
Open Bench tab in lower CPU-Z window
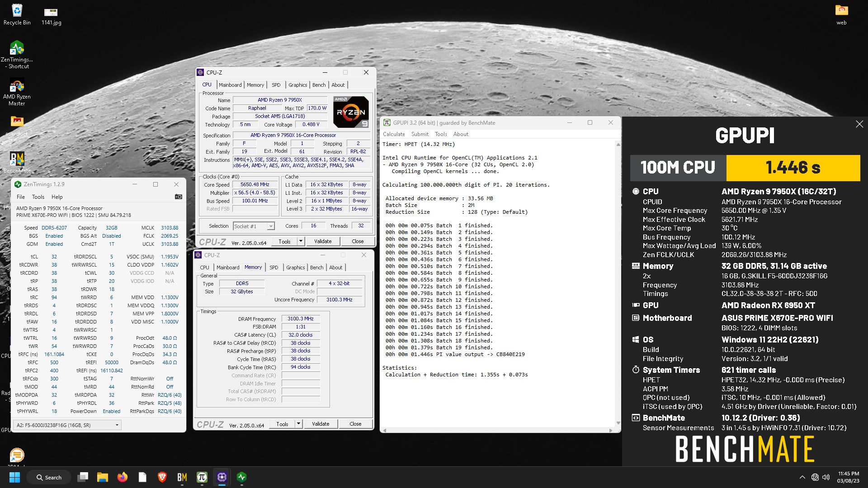(316, 267)
